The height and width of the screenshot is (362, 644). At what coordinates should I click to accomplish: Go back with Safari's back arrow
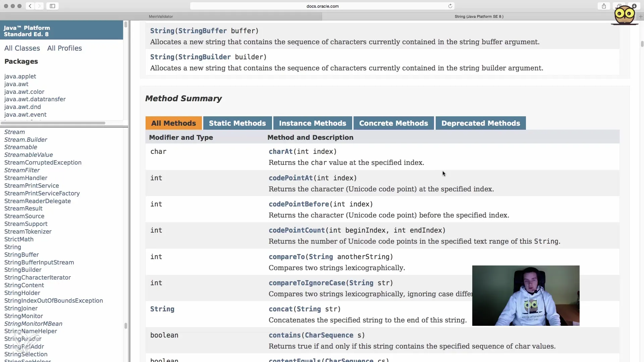pos(30,6)
